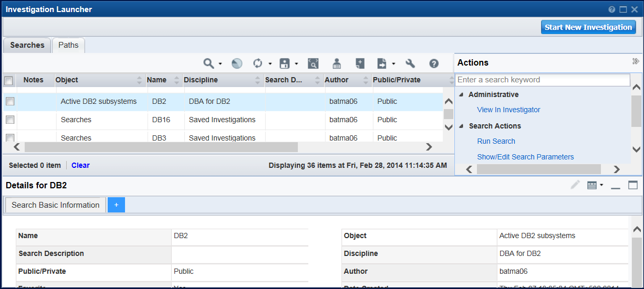Click the floppy disk save icon
The height and width of the screenshot is (289, 644).
point(285,63)
